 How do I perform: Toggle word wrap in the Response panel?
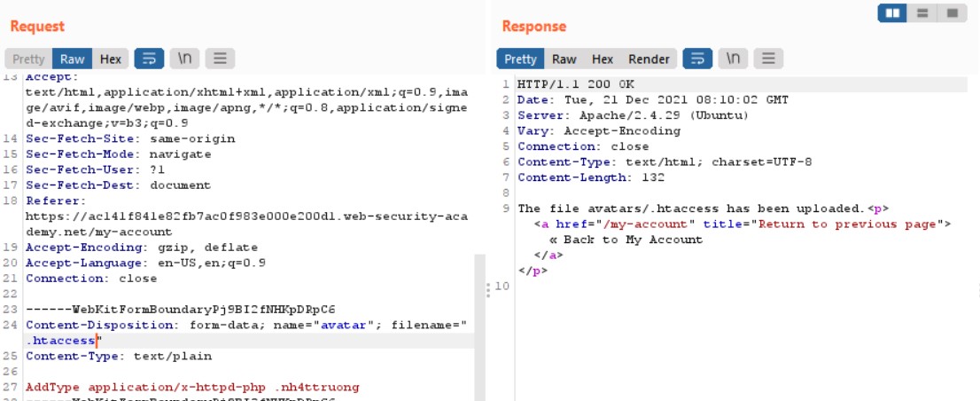697,59
